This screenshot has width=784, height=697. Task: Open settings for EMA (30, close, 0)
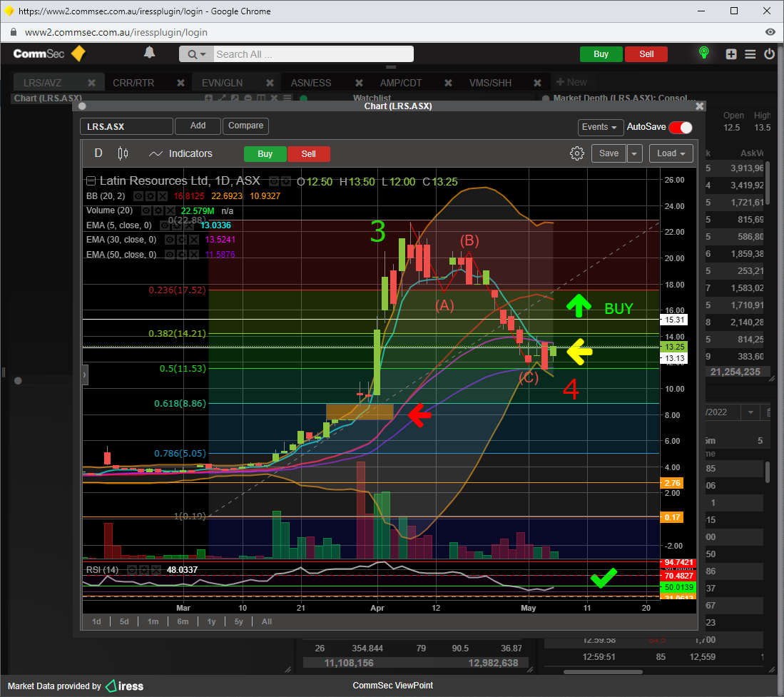point(182,240)
